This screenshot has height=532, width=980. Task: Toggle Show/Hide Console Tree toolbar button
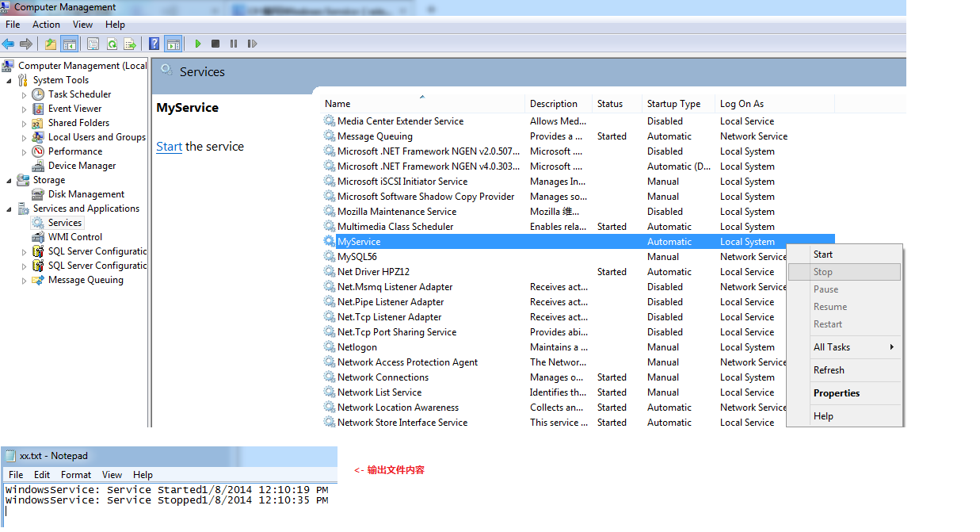click(x=69, y=44)
